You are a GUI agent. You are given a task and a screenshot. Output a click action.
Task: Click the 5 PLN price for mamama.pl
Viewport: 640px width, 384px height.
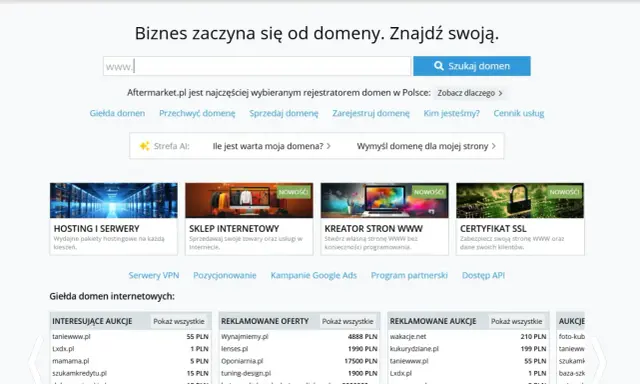pyautogui.click(x=199, y=361)
